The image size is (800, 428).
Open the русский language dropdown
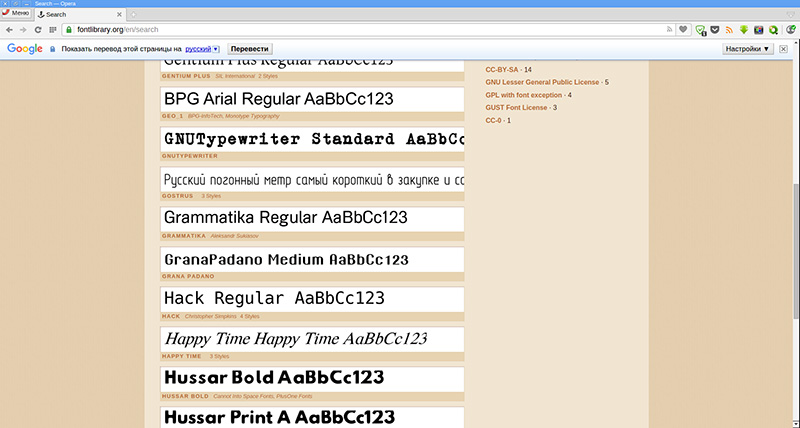(202, 49)
